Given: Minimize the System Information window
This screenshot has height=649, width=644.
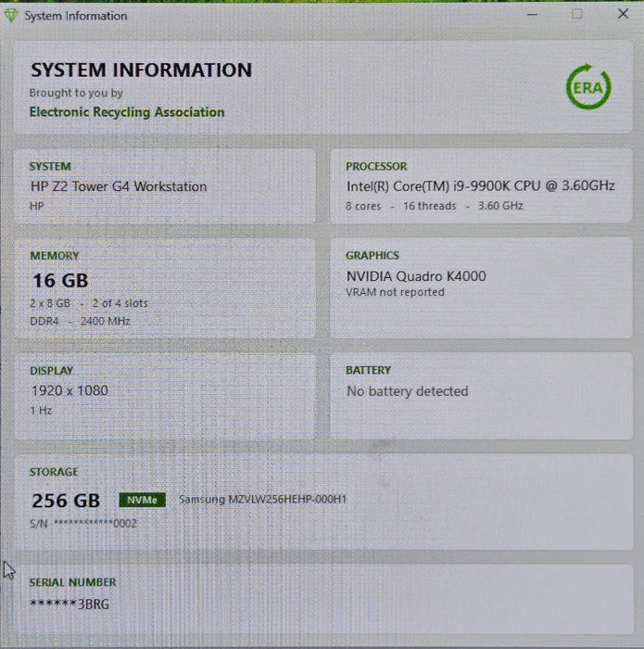Looking at the screenshot, I should pos(532,15).
